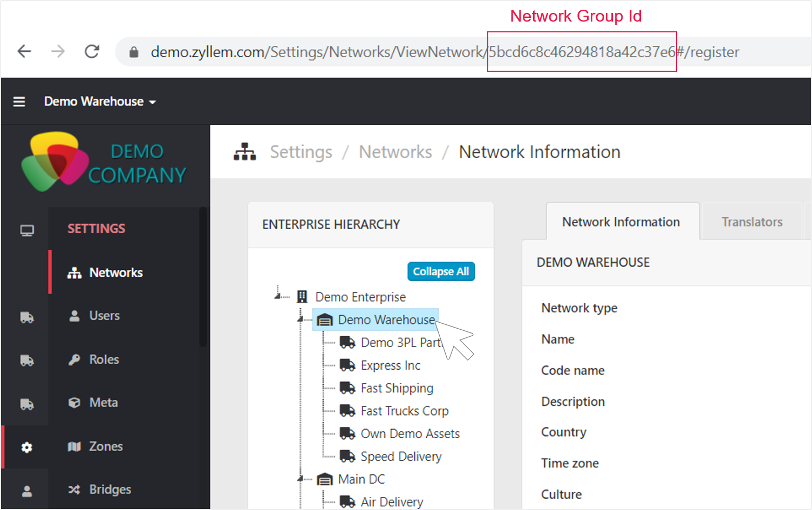Image resolution: width=812 pixels, height=510 pixels.
Task: Select Demo Enterprise in hierarchy
Action: pos(360,297)
